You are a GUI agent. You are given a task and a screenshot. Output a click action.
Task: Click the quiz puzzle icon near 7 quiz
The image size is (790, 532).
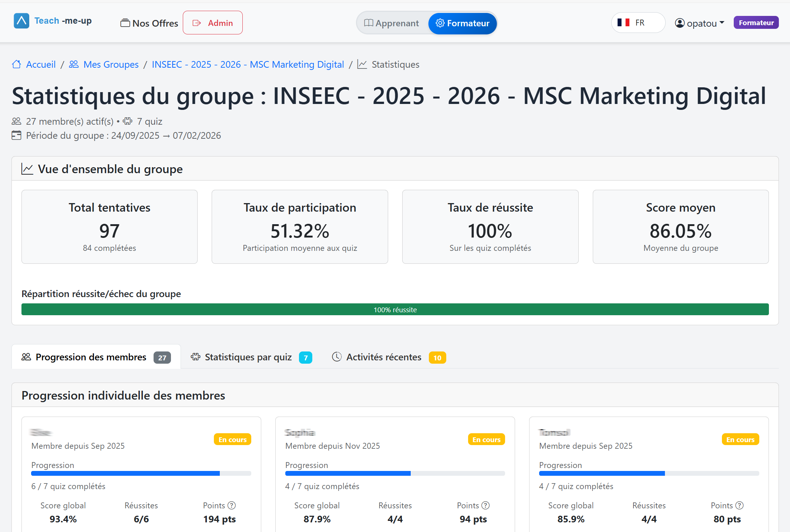[128, 121]
